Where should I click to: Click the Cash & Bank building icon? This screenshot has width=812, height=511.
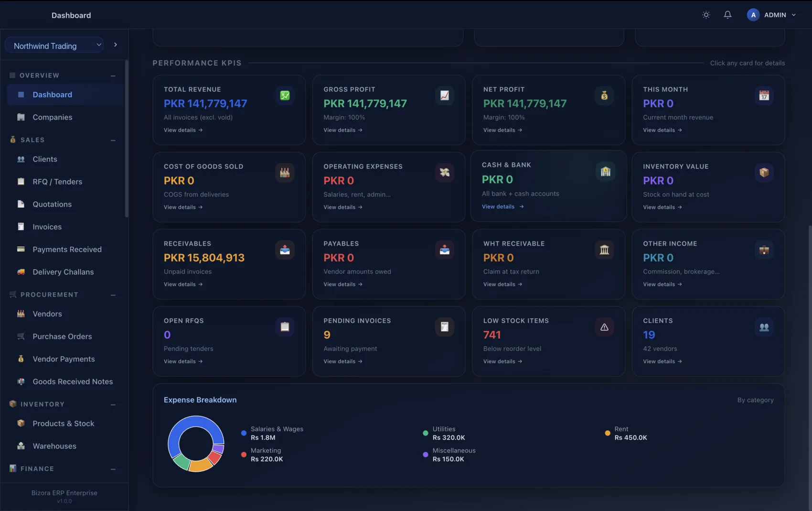click(606, 172)
